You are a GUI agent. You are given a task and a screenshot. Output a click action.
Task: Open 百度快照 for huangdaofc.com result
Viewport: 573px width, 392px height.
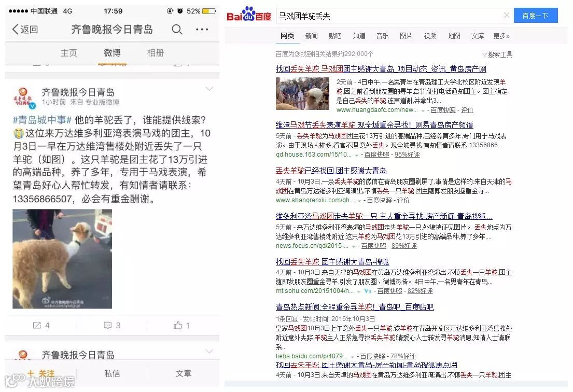coord(443,110)
